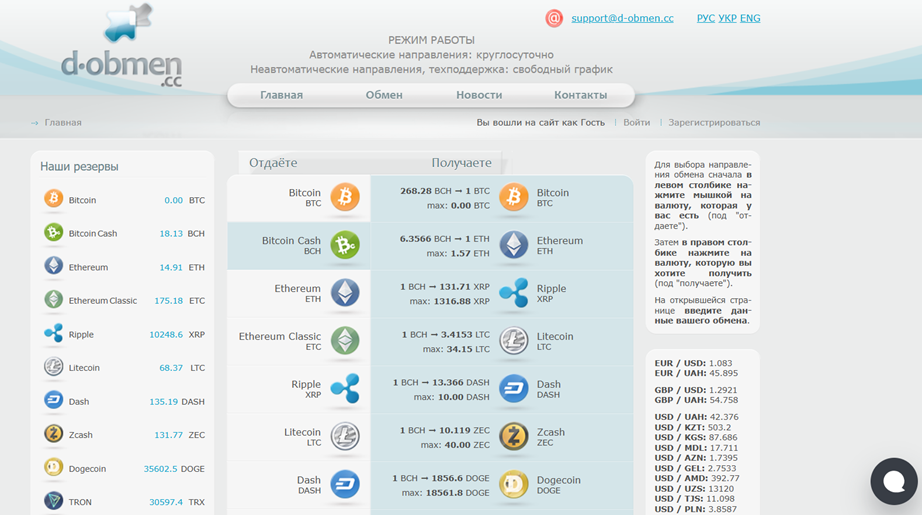Choose Ripple icon in Получаете column
Viewport: 922px width, 515px height.
[514, 293]
